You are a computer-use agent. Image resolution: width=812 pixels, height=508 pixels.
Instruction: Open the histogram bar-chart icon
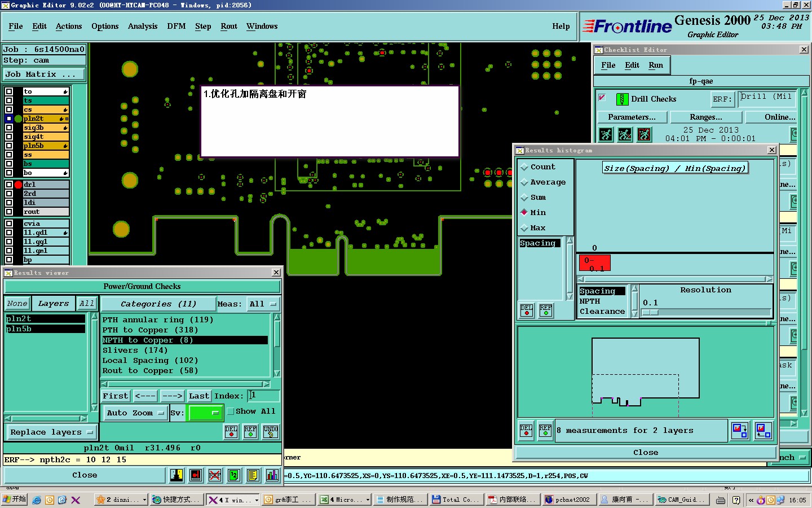point(272,475)
